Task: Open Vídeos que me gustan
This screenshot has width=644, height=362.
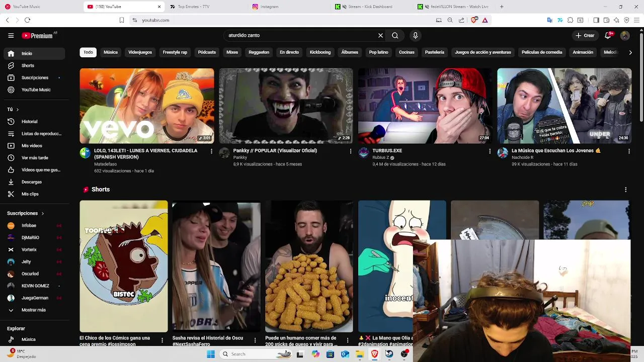Action: coord(34,170)
